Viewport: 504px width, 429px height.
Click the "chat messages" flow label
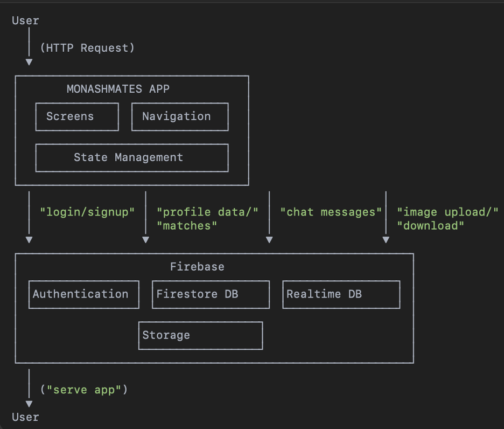pos(331,212)
